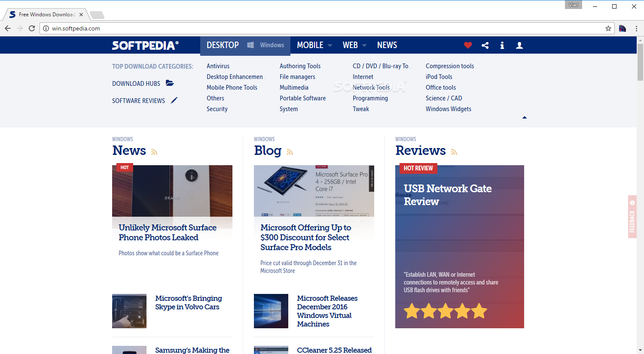Viewport: 644px width, 354px height.
Task: Click the SOFTWARE REVIEWS link
Action: [x=138, y=101]
